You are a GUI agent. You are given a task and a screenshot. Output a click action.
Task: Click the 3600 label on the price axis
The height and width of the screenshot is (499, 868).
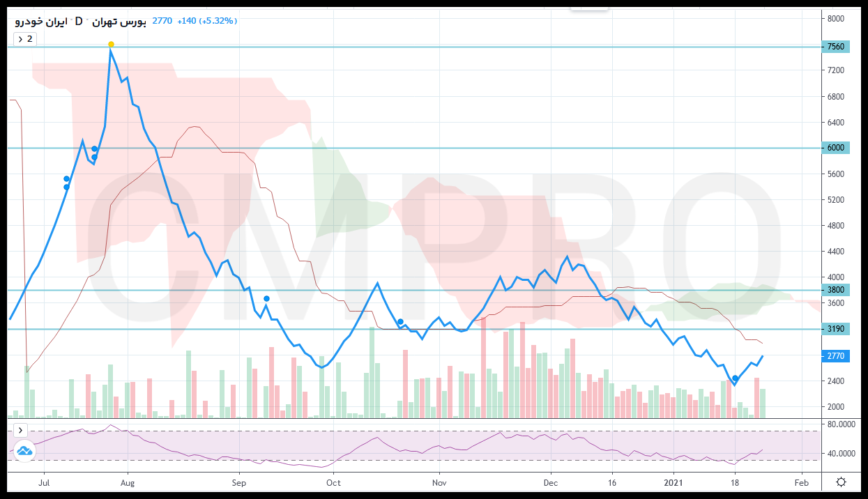[837, 303]
